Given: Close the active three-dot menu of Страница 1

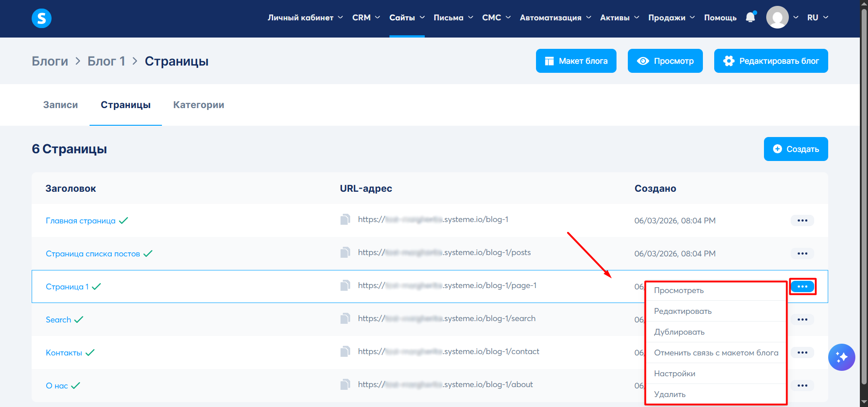Looking at the screenshot, I should click(x=802, y=287).
